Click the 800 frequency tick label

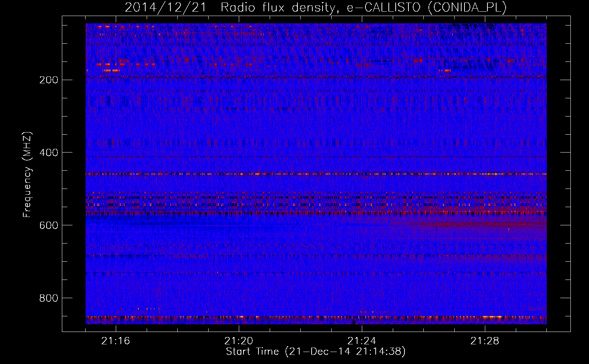[49, 298]
